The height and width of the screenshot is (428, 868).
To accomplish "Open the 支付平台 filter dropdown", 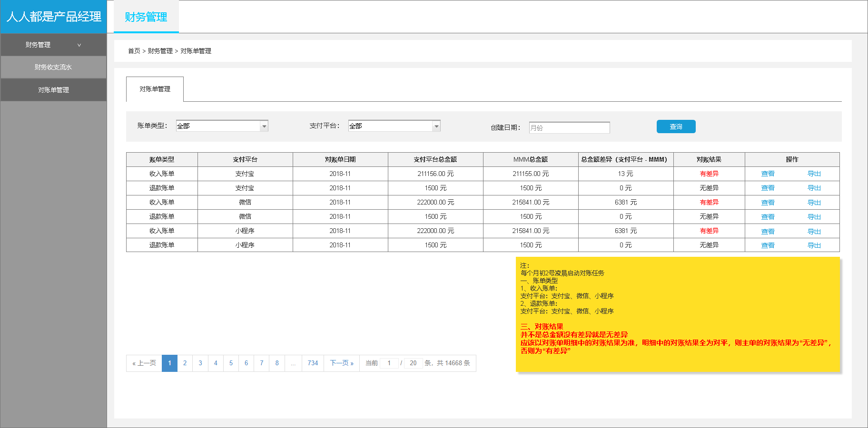I will (394, 126).
